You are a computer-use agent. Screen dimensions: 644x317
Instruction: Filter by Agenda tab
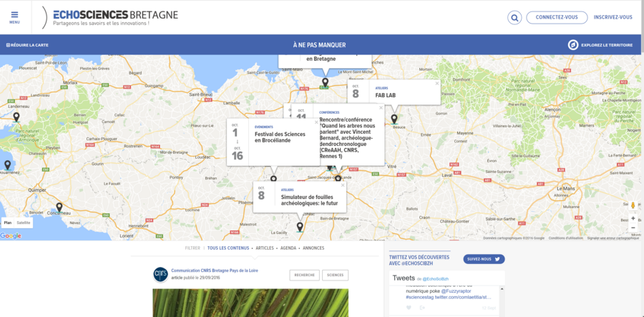(x=288, y=248)
